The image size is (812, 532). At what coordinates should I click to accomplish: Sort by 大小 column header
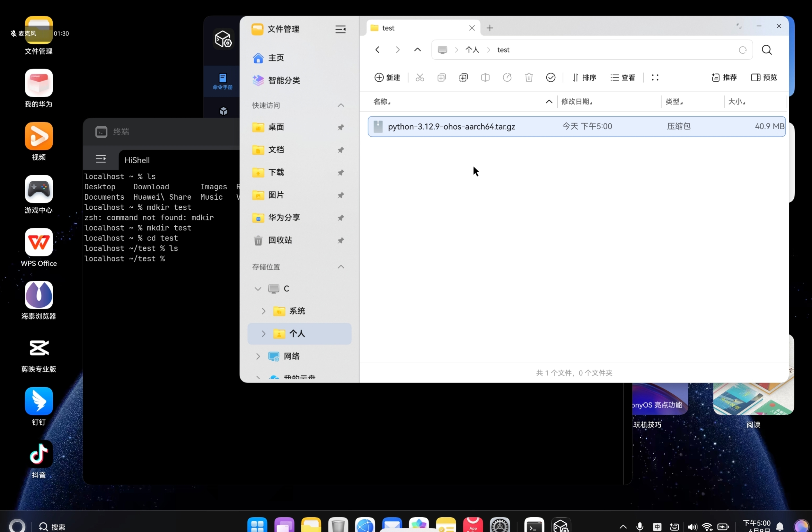click(x=736, y=101)
